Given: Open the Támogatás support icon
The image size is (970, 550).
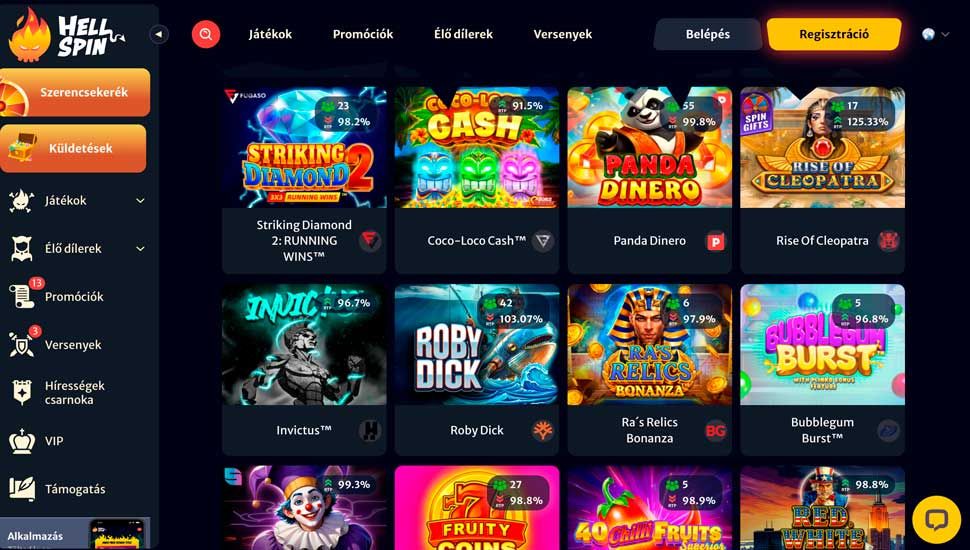Looking at the screenshot, I should 22,489.
